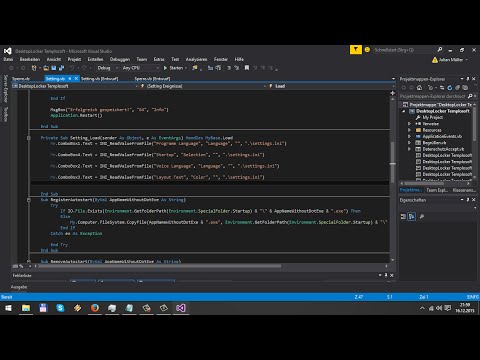Open the Debug configuration dropdown
This screenshot has width=480, height=360.
pyautogui.click(x=107, y=68)
